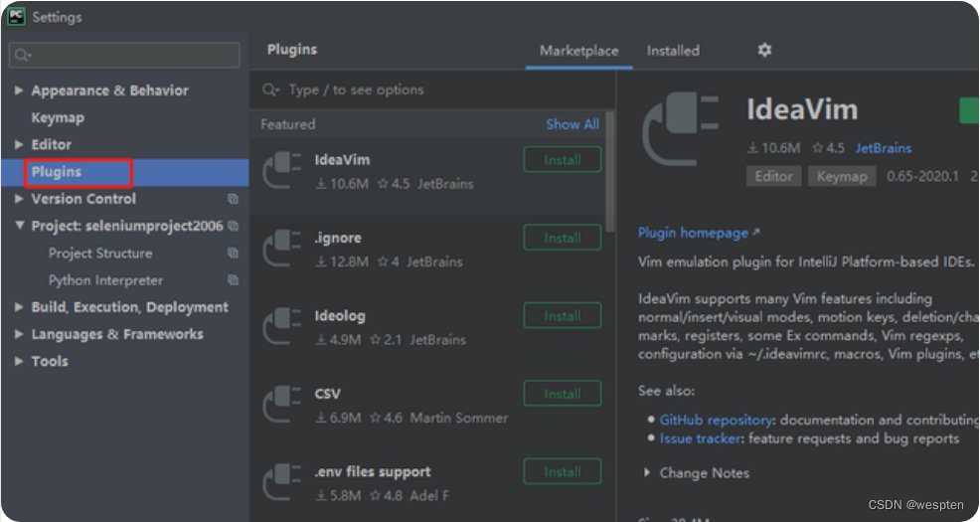
Task: Open plugin settings gear icon
Action: (764, 50)
